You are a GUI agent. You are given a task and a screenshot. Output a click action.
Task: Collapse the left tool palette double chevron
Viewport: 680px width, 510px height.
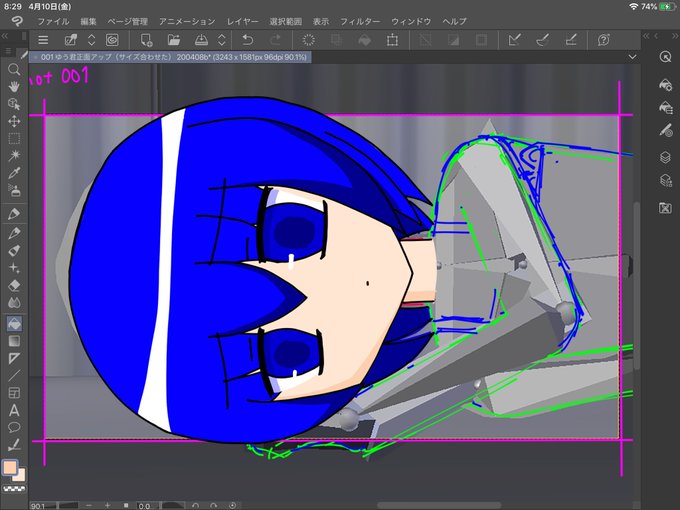[5, 36]
